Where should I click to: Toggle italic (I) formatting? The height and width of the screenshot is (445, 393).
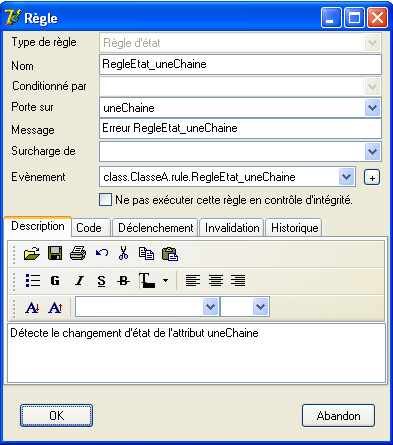tap(79, 281)
